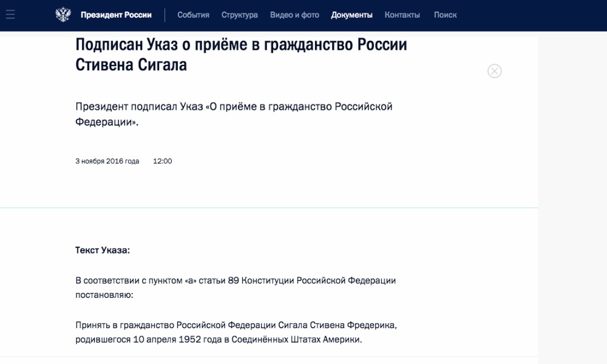Open the hamburger menu in header
The width and height of the screenshot is (607, 364).
(x=10, y=15)
